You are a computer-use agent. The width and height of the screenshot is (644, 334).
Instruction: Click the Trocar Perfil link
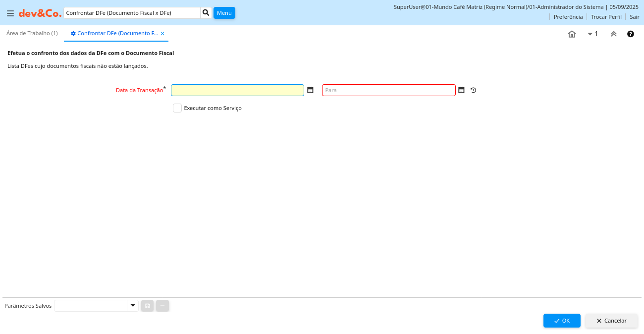pyautogui.click(x=606, y=17)
